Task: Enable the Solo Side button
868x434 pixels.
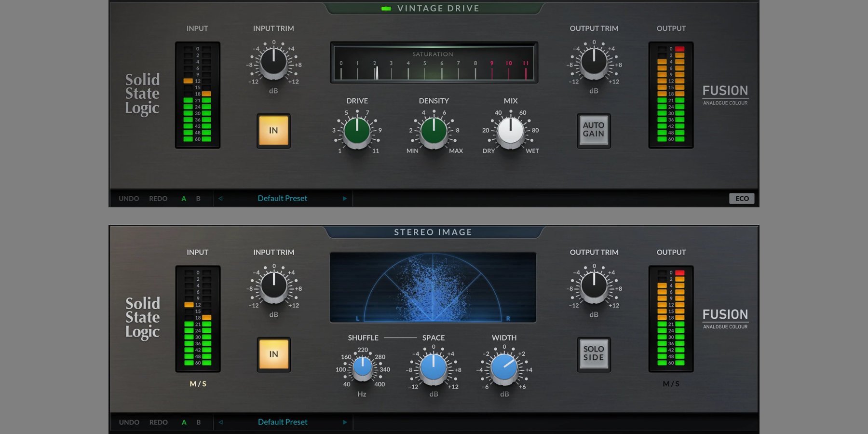Action: [x=594, y=354]
